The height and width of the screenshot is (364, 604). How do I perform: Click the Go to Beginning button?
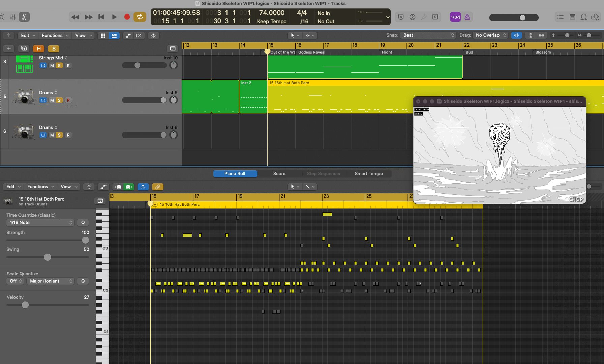[x=101, y=17]
